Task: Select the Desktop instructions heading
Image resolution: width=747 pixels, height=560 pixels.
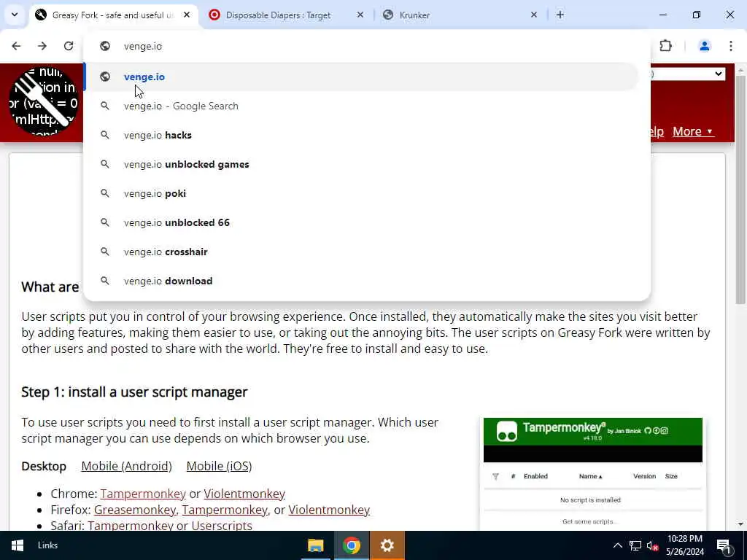Action: click(44, 466)
